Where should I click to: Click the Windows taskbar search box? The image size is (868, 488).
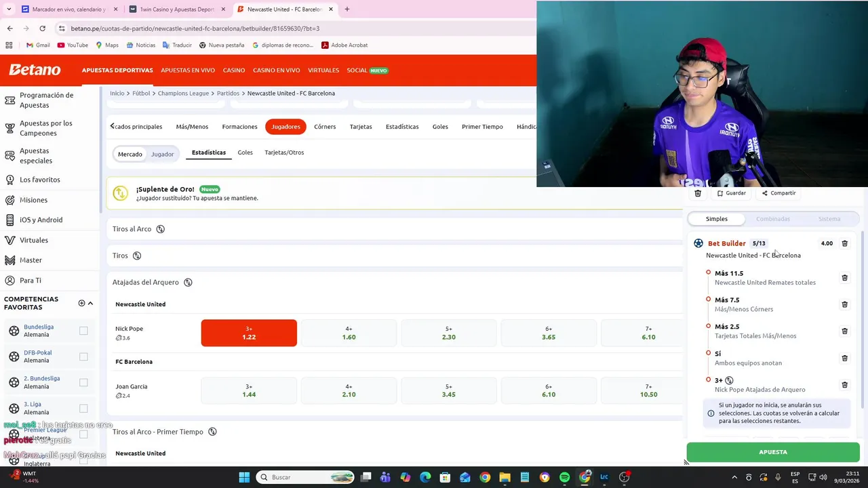click(306, 477)
